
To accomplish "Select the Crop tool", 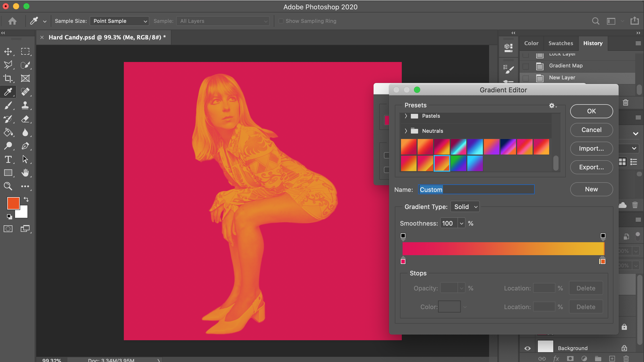I will [8, 78].
